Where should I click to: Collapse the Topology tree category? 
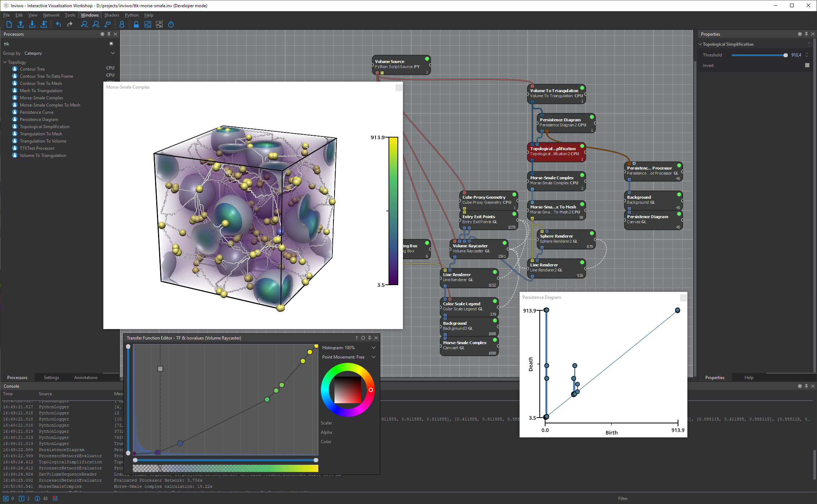(x=5, y=62)
